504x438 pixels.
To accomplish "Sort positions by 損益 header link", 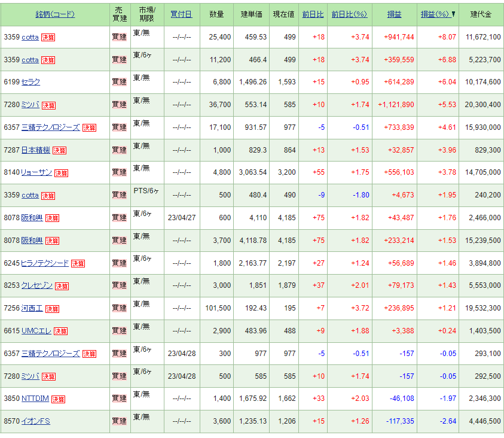I will [394, 14].
